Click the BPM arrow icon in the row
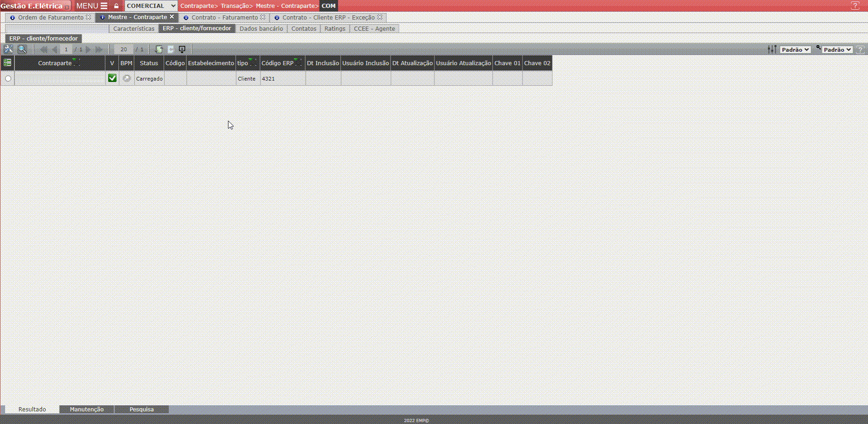This screenshot has height=424, width=868. pos(126,79)
